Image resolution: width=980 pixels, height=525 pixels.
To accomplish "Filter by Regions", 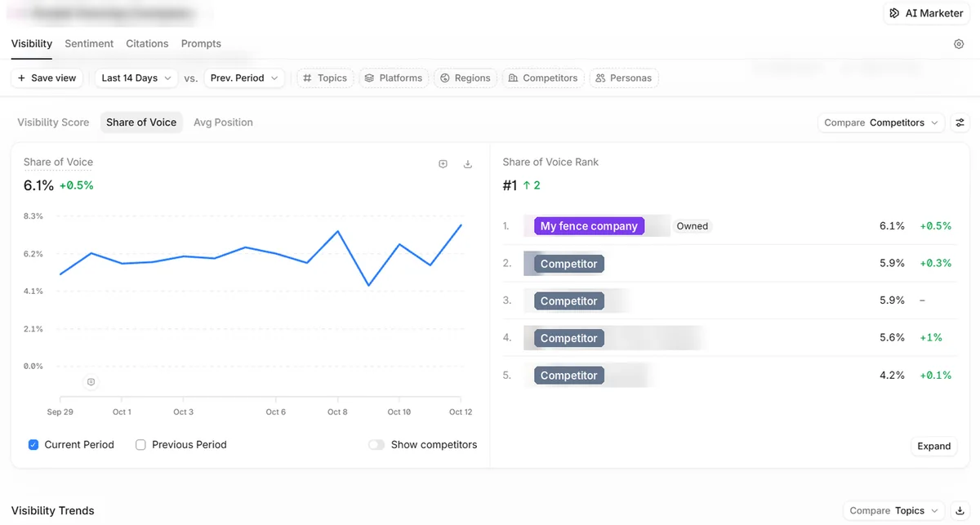I will (x=465, y=78).
